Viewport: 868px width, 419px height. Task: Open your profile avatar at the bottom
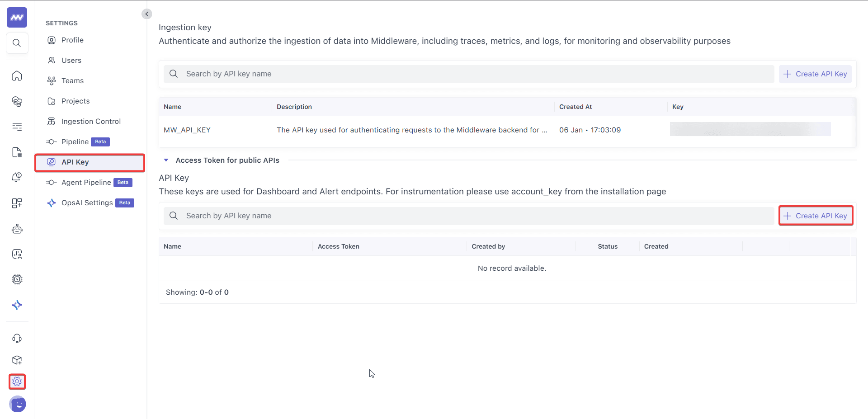18,404
